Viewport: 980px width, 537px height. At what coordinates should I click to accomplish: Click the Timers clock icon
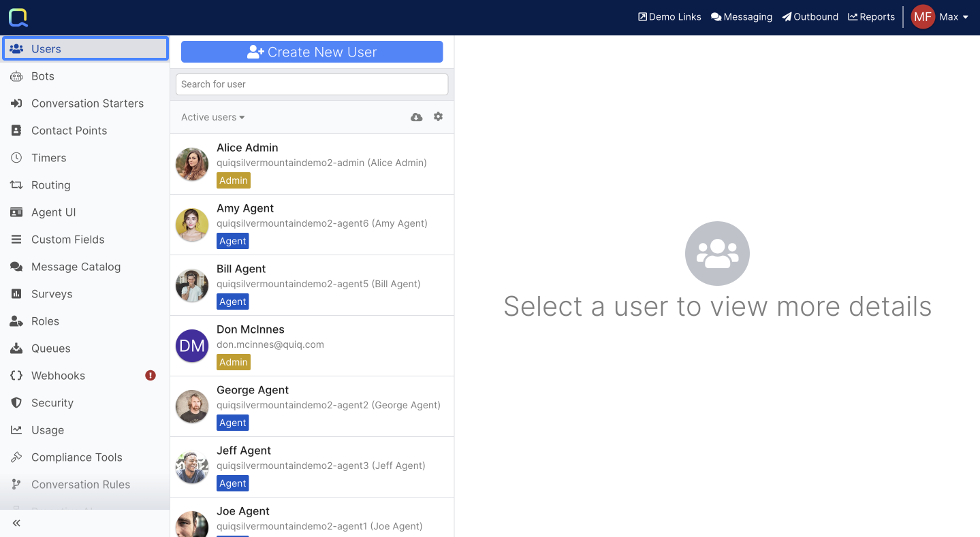coord(16,158)
